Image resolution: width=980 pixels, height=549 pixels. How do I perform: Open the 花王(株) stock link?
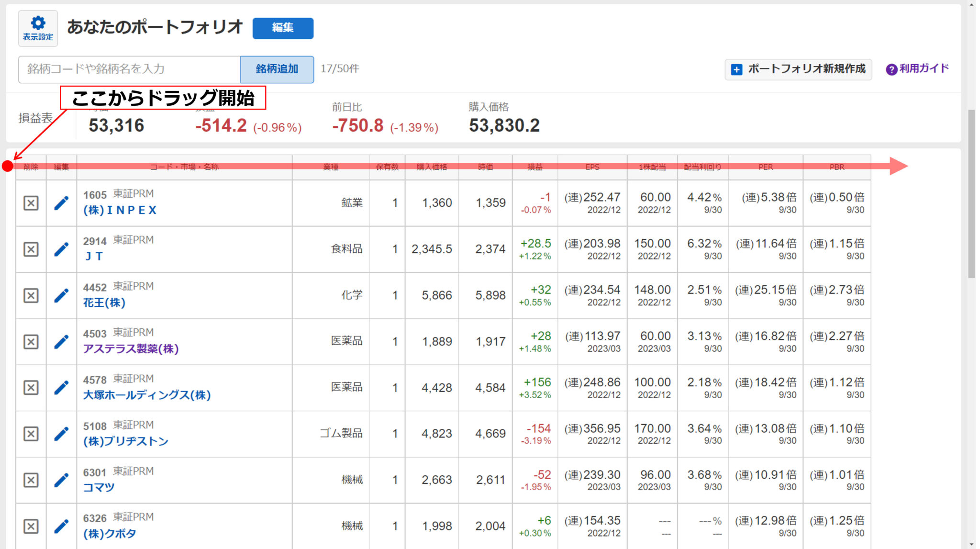(x=104, y=303)
